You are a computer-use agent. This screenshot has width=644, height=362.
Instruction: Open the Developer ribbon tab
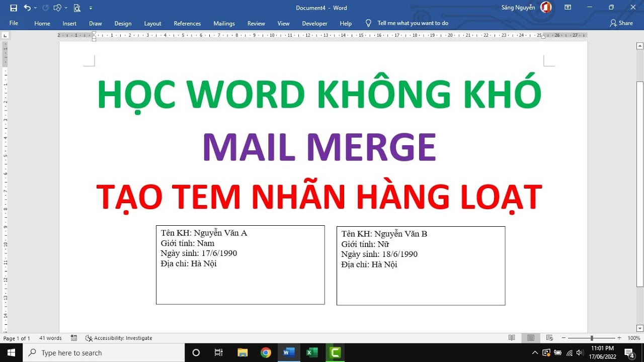tap(314, 23)
